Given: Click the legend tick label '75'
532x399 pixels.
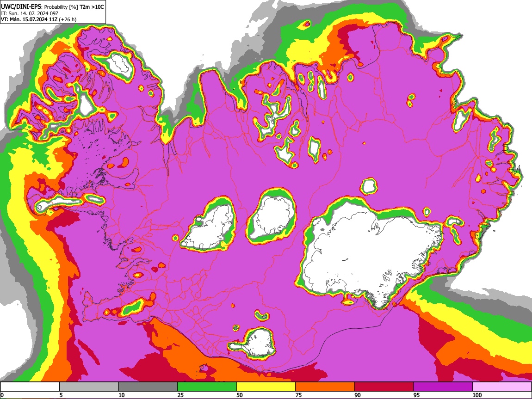Looking at the screenshot, I should click(x=298, y=395).
